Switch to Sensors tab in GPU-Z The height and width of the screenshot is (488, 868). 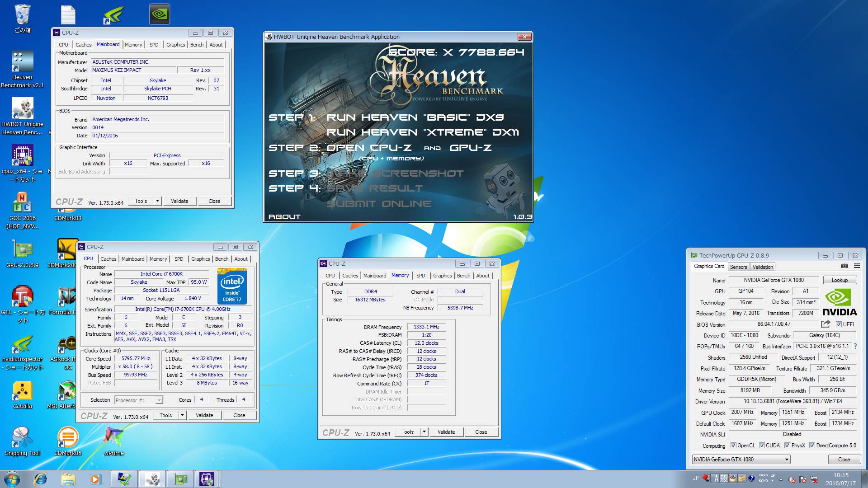(x=738, y=267)
